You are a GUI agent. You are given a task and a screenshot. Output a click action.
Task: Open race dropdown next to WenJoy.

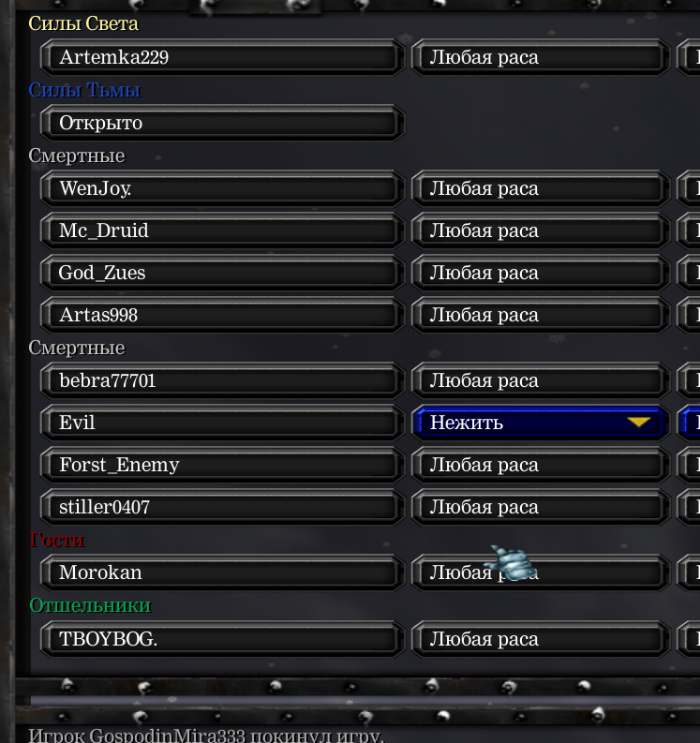541,188
